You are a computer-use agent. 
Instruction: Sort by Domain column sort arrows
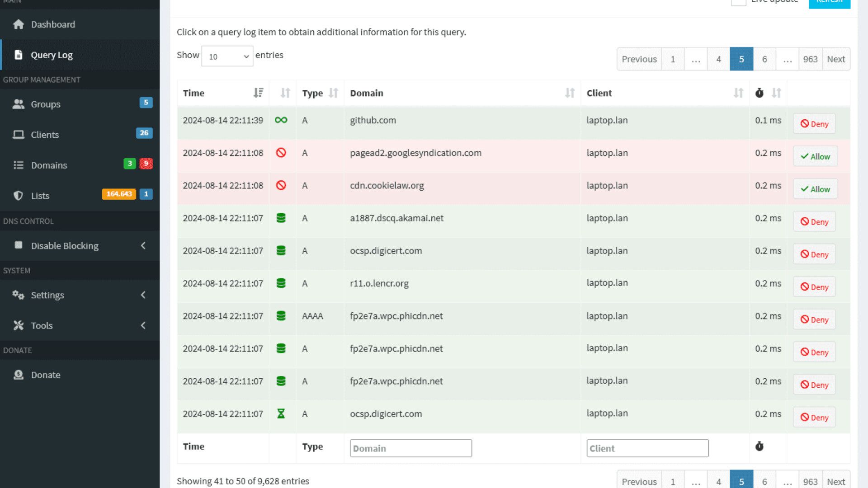(x=570, y=93)
